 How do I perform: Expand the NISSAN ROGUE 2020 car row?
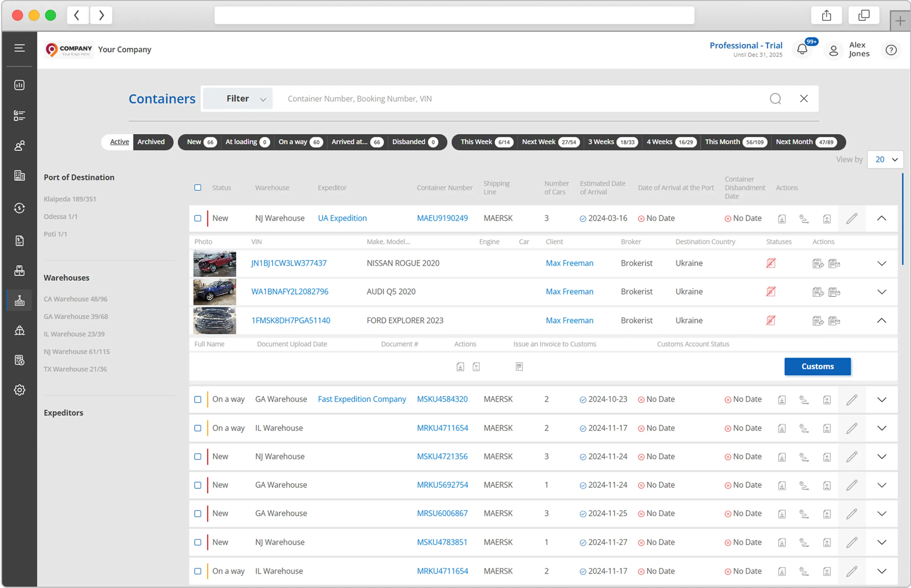882,264
